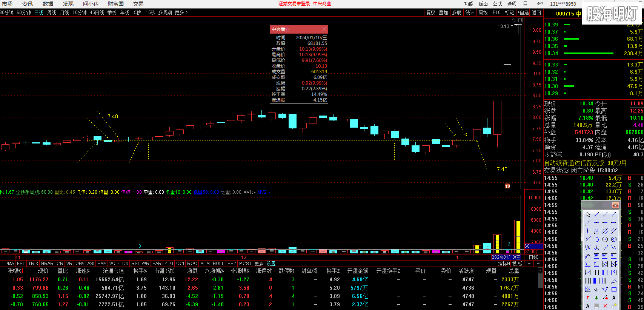Open the 资讯 menu

(x=28, y=4)
